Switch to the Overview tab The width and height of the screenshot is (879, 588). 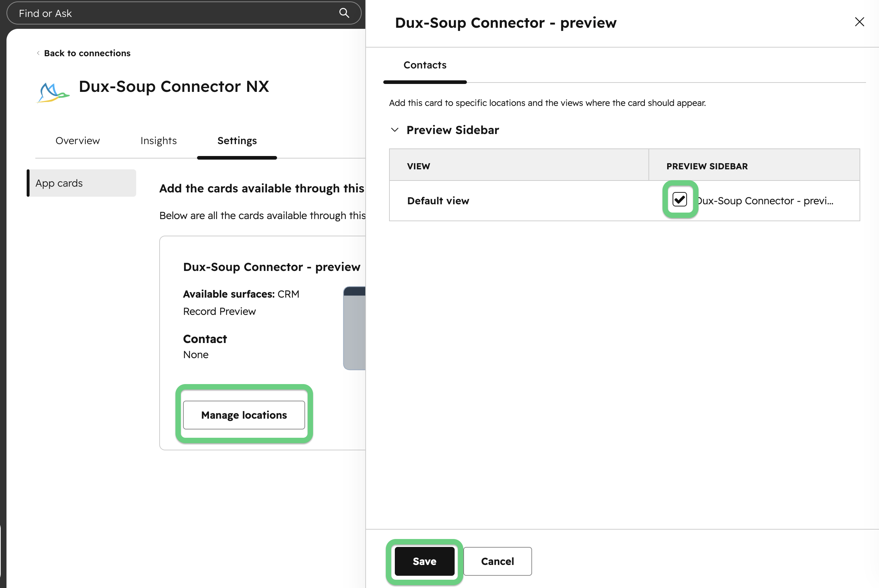(77, 141)
